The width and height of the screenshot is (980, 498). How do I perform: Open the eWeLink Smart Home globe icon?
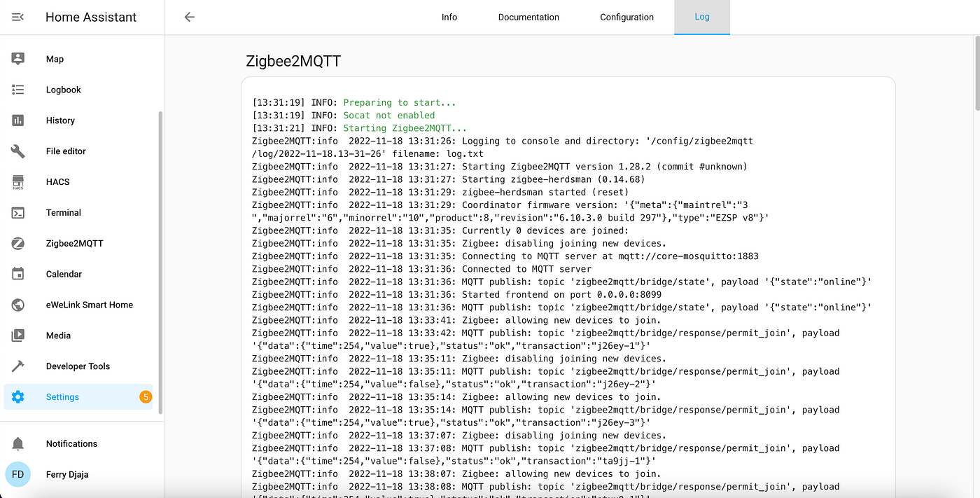coord(18,305)
